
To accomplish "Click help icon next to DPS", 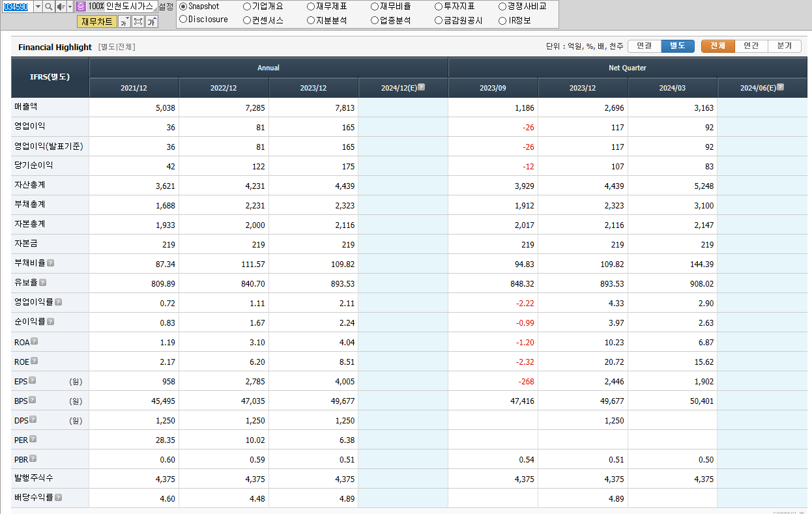I will click(x=33, y=420).
